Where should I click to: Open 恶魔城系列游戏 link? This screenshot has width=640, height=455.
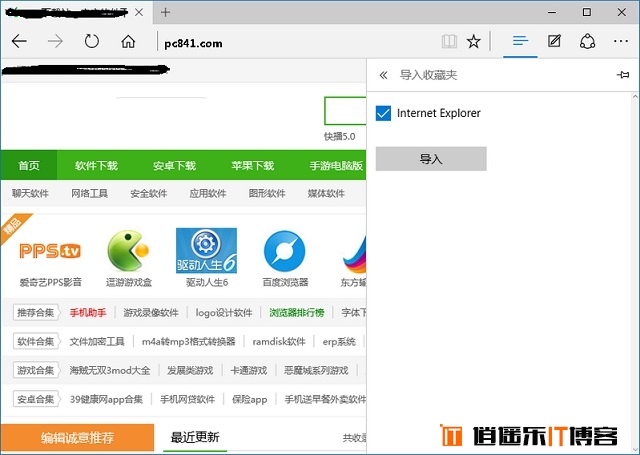[316, 370]
